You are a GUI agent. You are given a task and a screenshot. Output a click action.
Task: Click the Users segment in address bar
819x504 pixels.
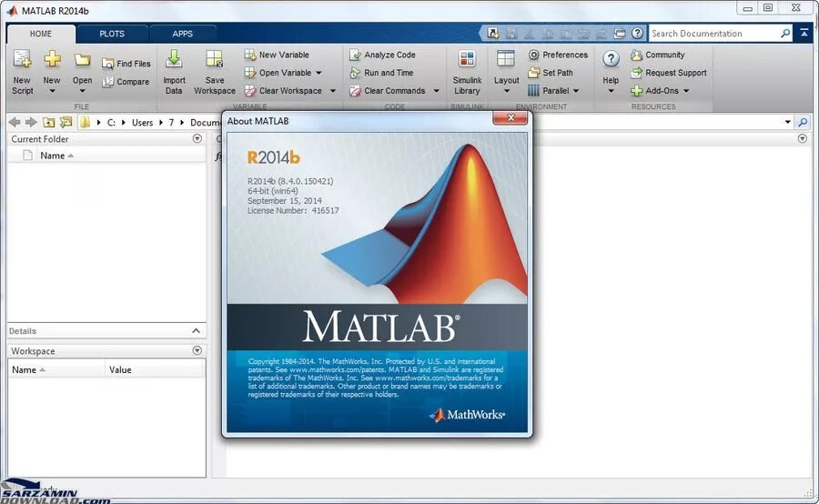142,123
